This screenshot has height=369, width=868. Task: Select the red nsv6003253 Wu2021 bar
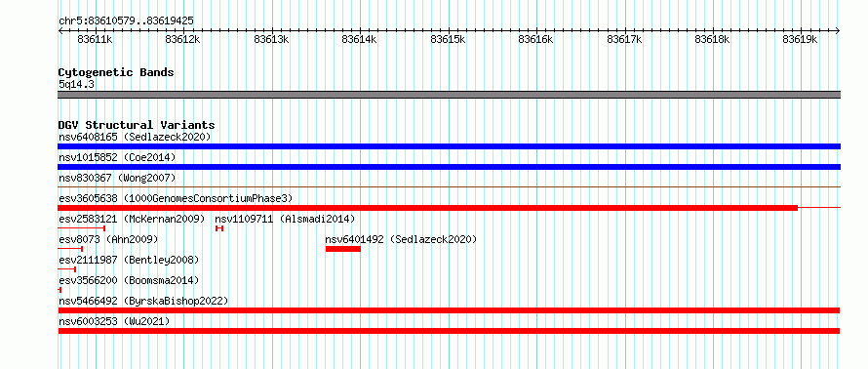point(449,331)
